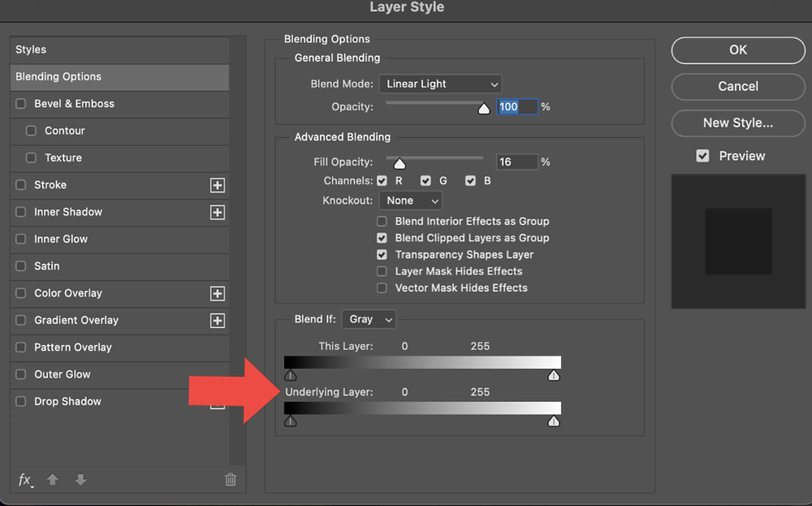Toggle the Preview checkbox
The image size is (812, 506).
pyautogui.click(x=702, y=156)
